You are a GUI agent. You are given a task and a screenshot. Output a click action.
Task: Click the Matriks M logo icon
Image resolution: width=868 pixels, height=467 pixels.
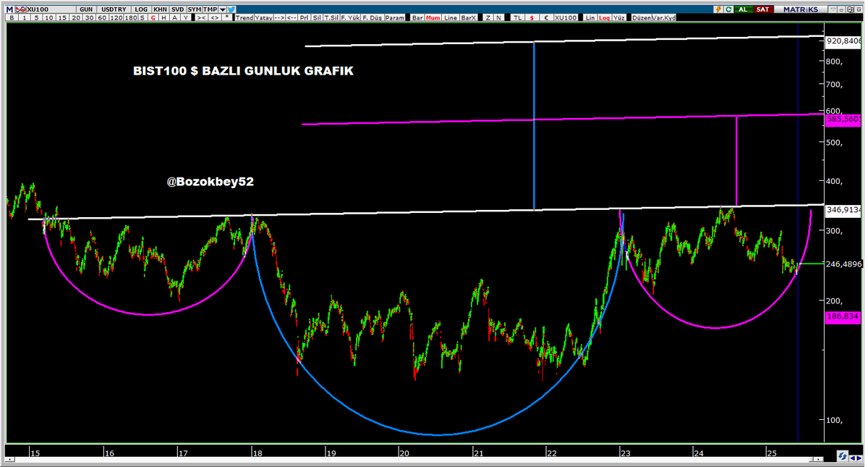9,9
